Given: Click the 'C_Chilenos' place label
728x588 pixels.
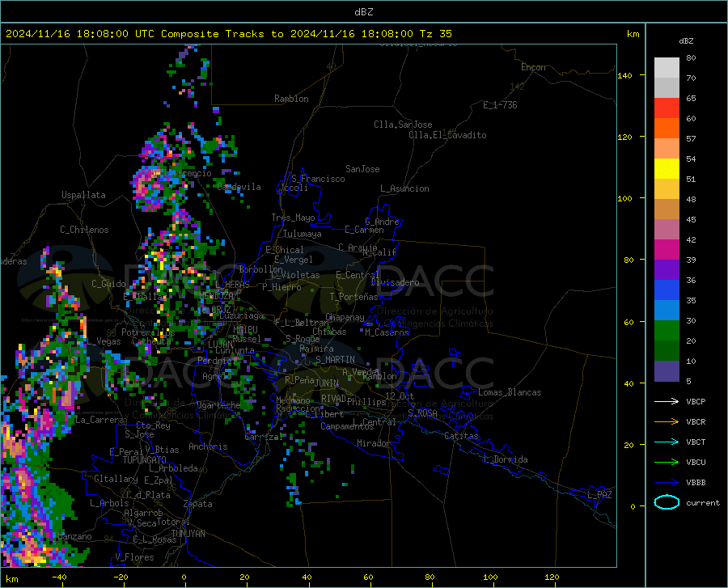Looking at the screenshot, I should (x=84, y=230).
